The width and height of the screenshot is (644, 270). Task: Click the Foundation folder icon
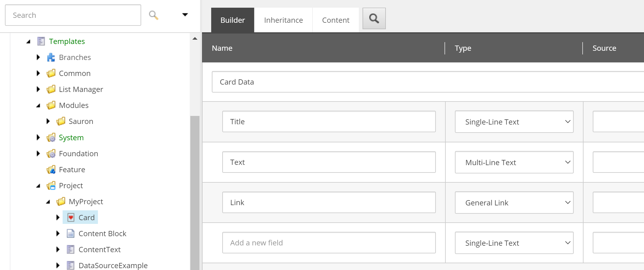(51, 153)
